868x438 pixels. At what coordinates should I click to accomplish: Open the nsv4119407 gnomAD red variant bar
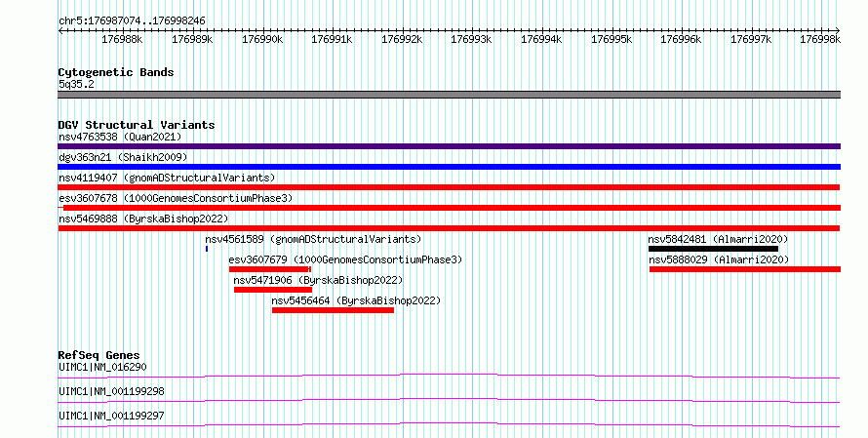pos(449,187)
